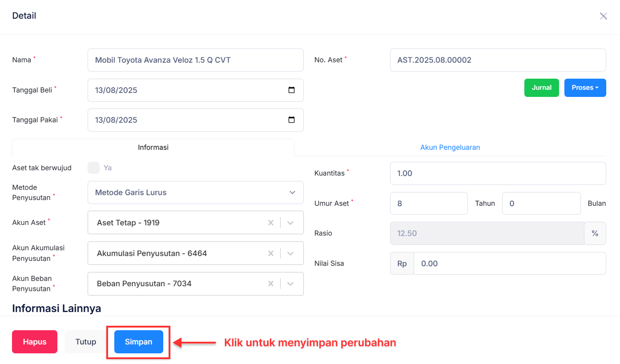Image resolution: width=620 pixels, height=364 pixels.
Task: Expand the Akun Beban Penyusutan selector
Action: coord(290,284)
